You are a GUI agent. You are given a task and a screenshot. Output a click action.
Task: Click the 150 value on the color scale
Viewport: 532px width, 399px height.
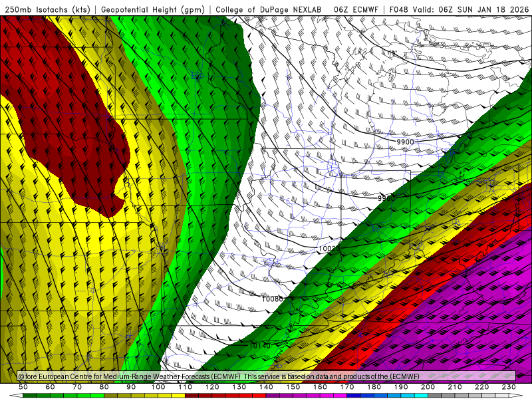(293, 387)
